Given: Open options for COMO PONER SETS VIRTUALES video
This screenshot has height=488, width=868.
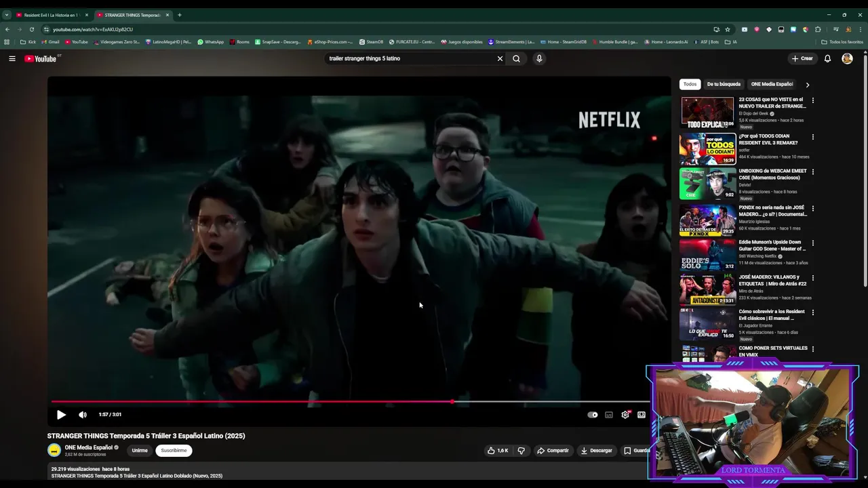Looking at the screenshot, I should coord(813,349).
